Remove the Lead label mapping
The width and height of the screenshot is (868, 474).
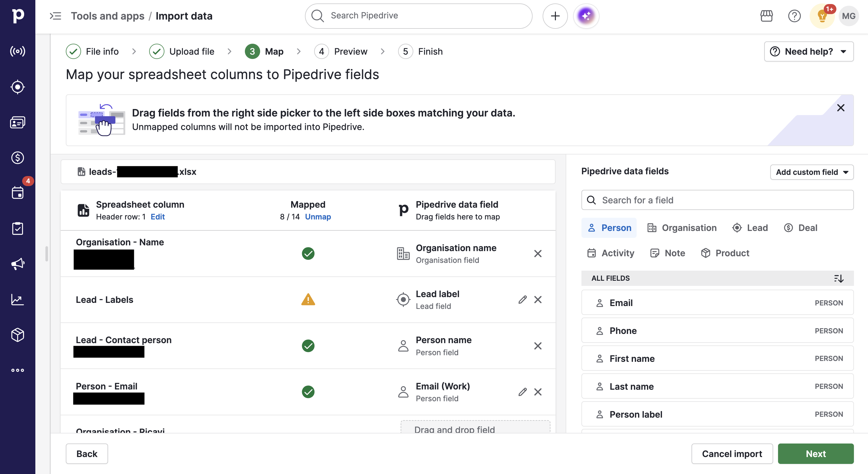point(538,299)
